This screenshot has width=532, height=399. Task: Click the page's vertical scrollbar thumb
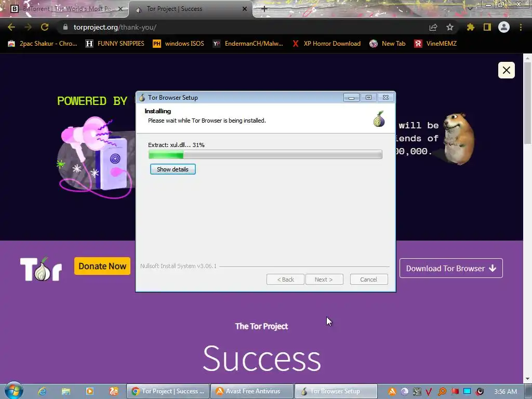[527, 103]
